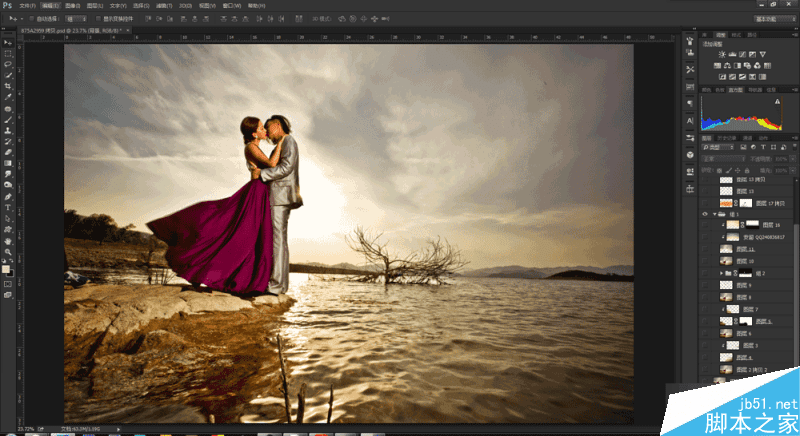This screenshot has height=436, width=800.
Task: Open the opacity value dropdown arrow
Action: 793,159
